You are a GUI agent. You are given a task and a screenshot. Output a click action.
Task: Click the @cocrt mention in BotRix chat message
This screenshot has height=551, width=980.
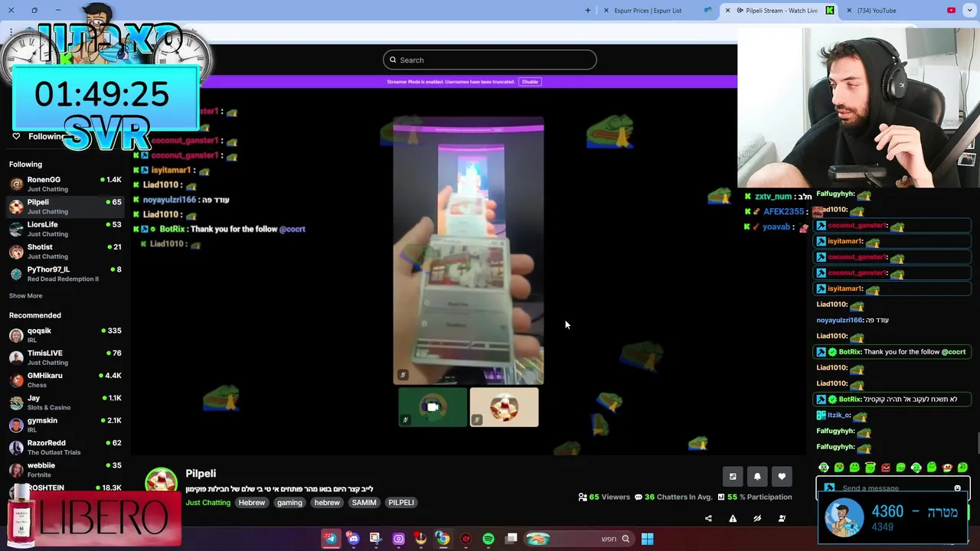pyautogui.click(x=953, y=352)
